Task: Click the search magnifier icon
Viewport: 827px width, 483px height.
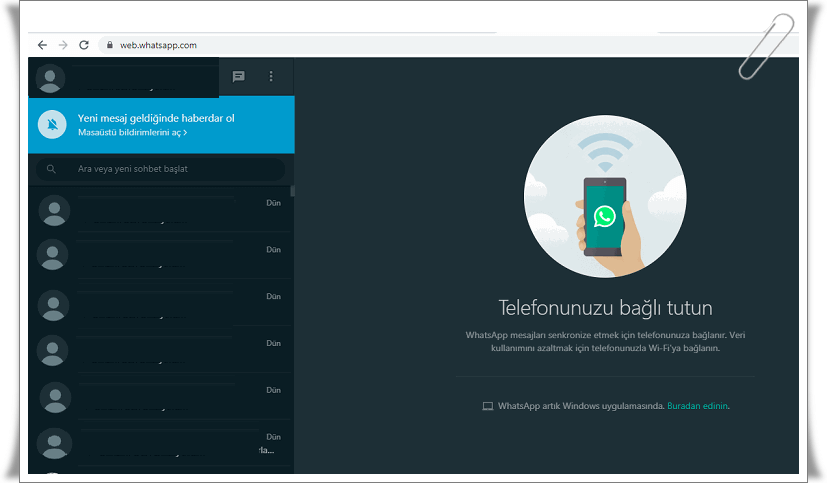Action: 51,169
